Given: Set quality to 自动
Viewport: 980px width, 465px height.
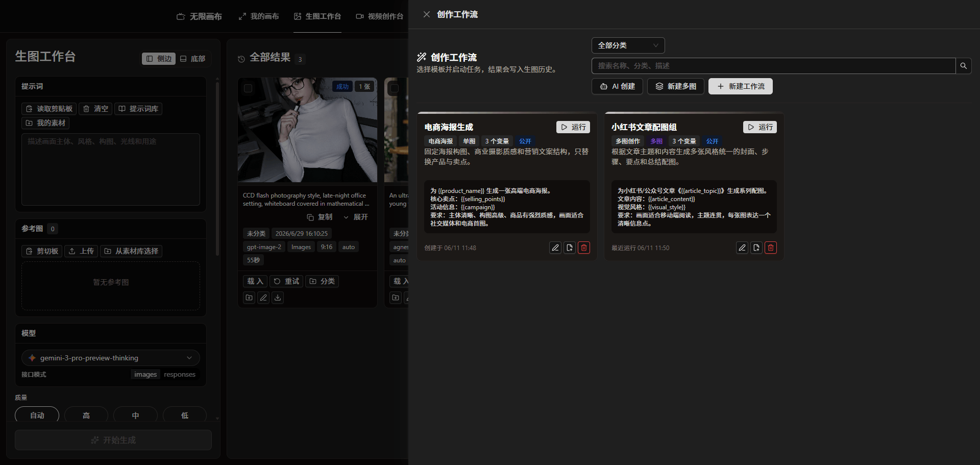Looking at the screenshot, I should [x=37, y=415].
